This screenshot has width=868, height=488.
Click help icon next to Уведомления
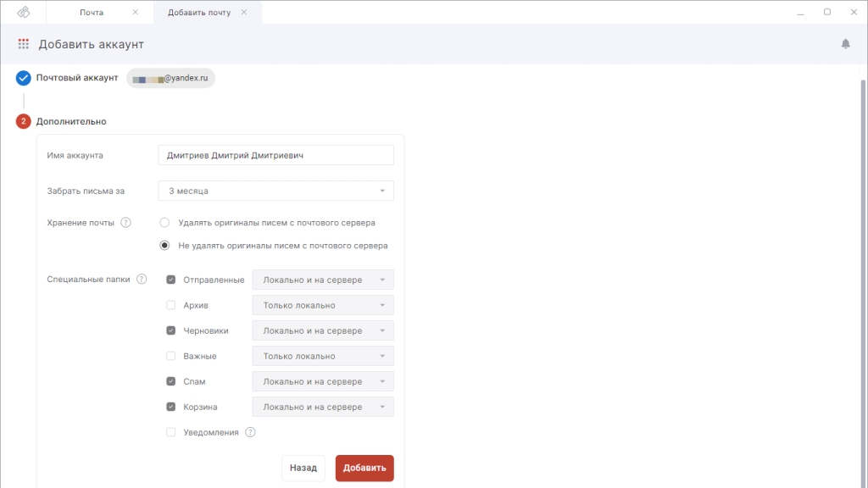[250, 432]
